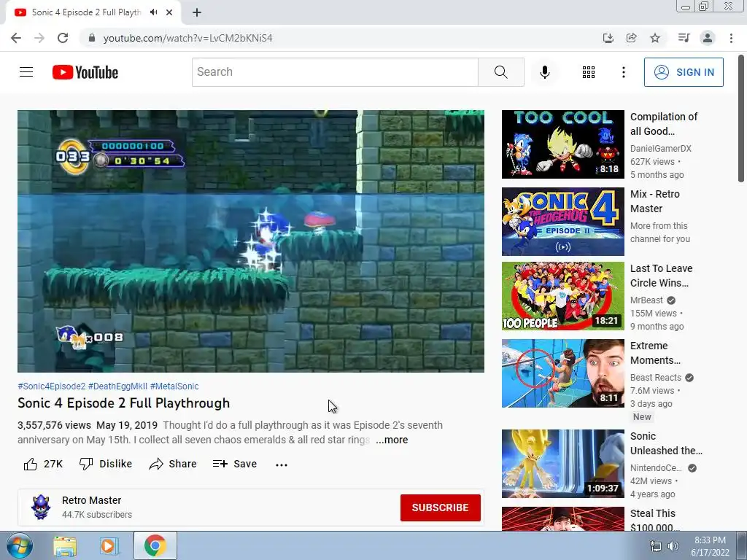
Task: Start voice search with microphone icon
Action: [x=544, y=72]
